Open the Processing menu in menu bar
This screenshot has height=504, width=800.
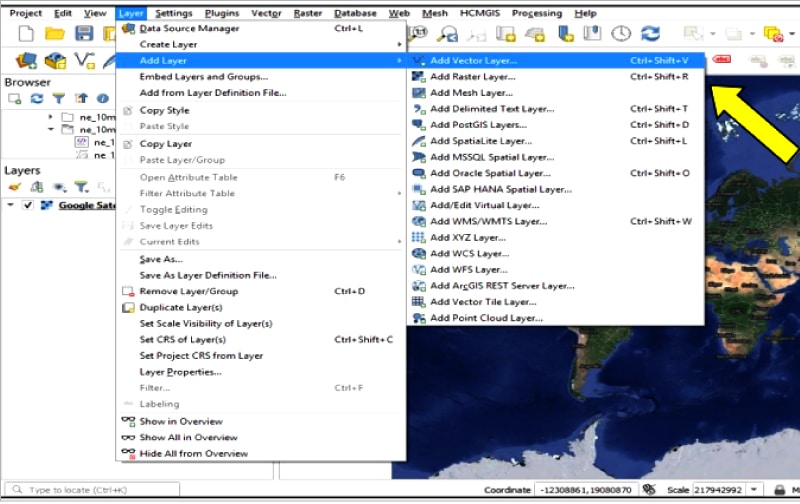tap(536, 13)
